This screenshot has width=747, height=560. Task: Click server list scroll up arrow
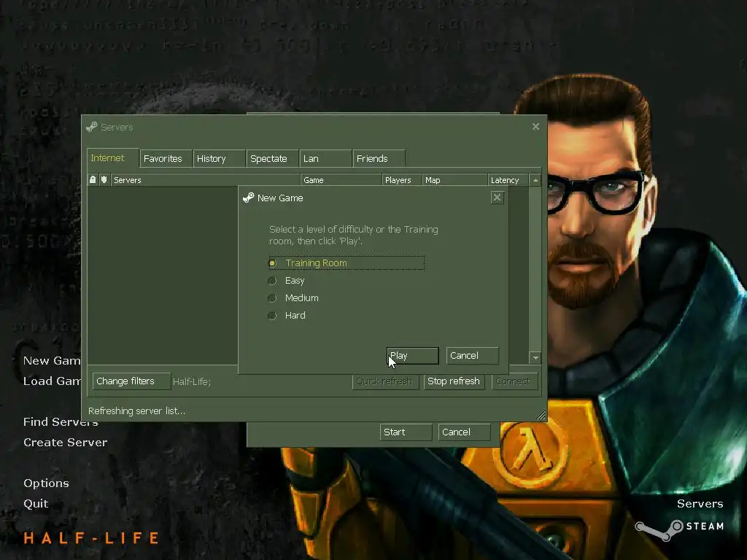(x=535, y=181)
